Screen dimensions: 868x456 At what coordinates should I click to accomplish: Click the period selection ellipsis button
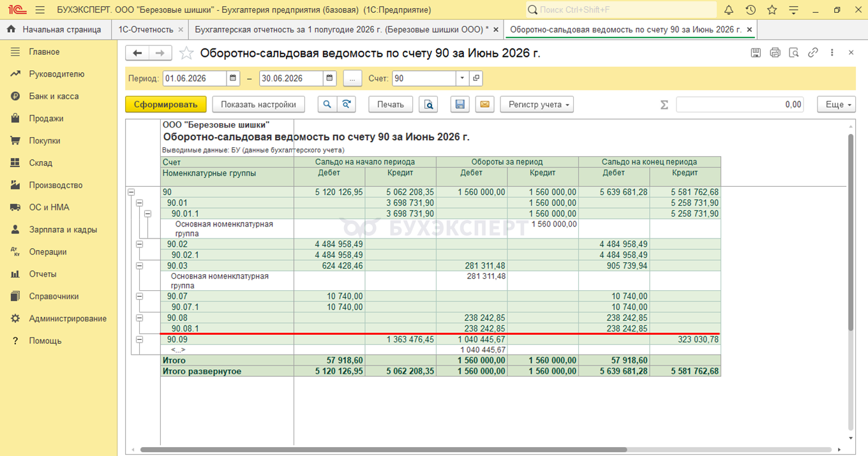[x=353, y=78]
